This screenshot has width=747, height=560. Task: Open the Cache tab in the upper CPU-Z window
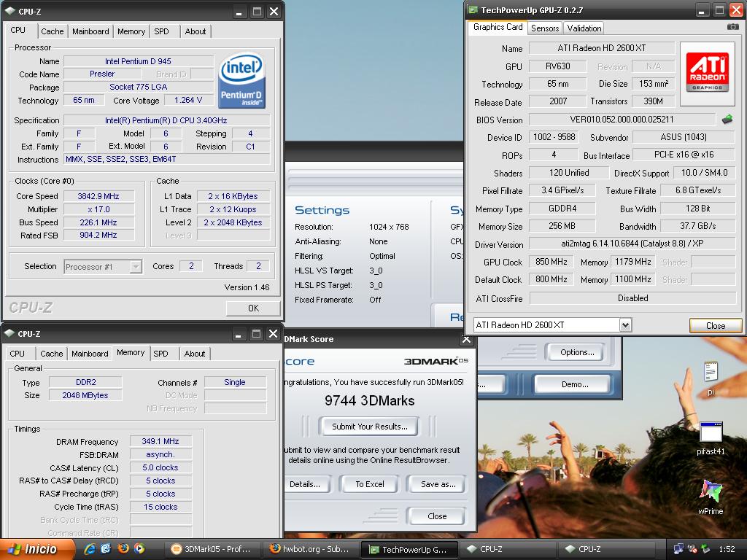tap(52, 31)
